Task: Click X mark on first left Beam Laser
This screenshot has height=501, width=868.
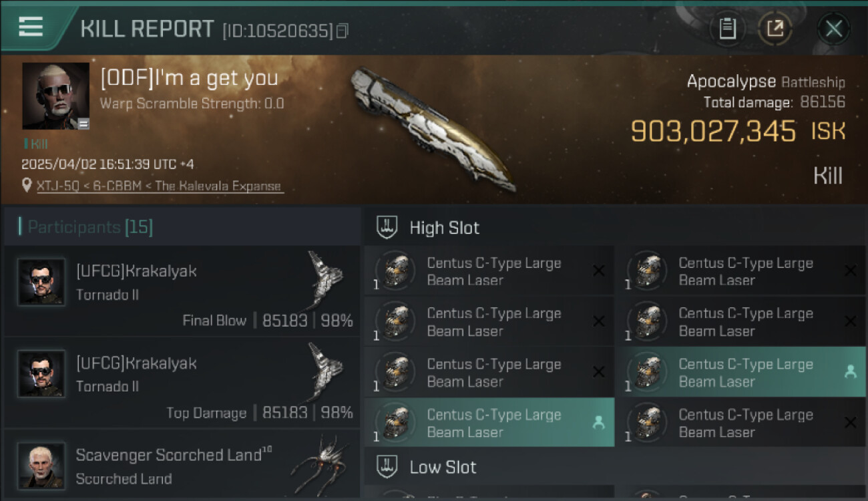Action: [x=598, y=271]
